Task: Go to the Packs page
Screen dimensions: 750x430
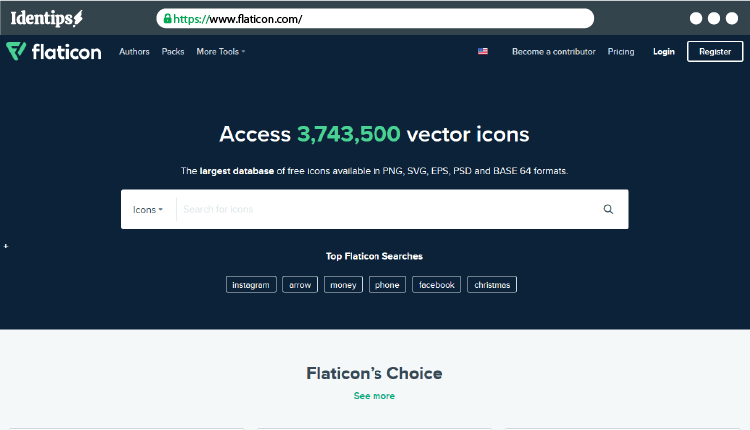Action: click(x=173, y=52)
